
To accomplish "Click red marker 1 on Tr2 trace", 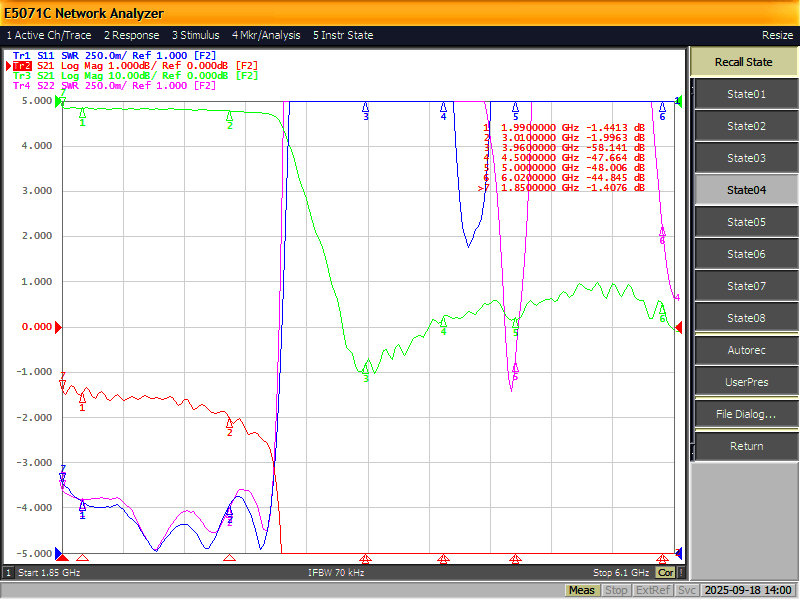I will 83,402.
